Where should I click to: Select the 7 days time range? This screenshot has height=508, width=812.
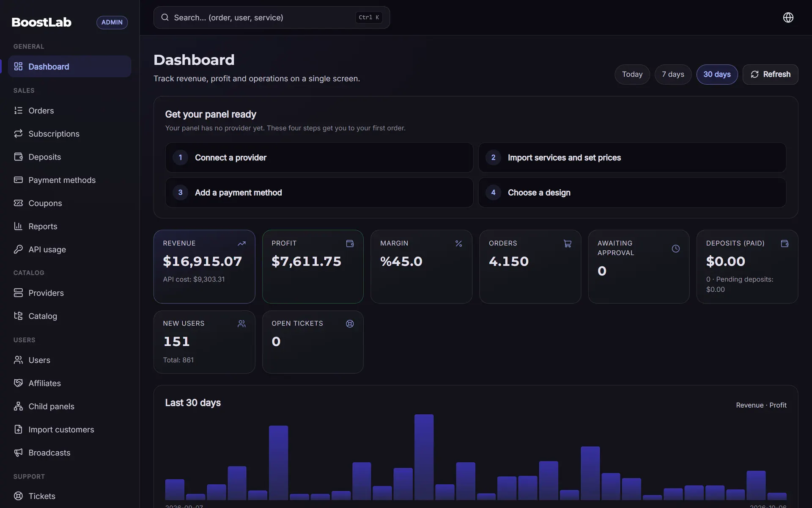[x=673, y=75]
